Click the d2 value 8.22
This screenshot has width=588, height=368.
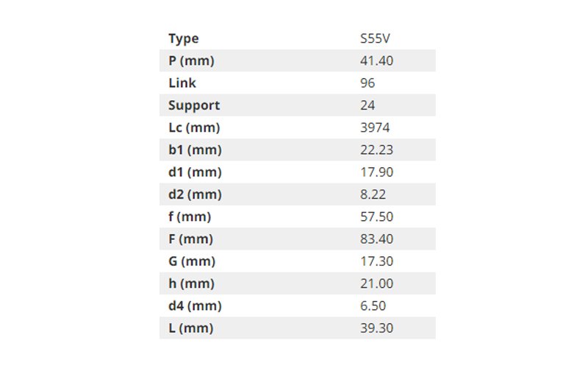373,194
